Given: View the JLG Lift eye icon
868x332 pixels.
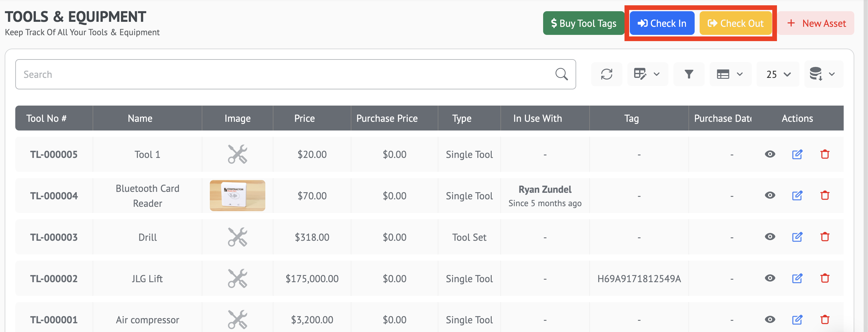Looking at the screenshot, I should pos(769,278).
